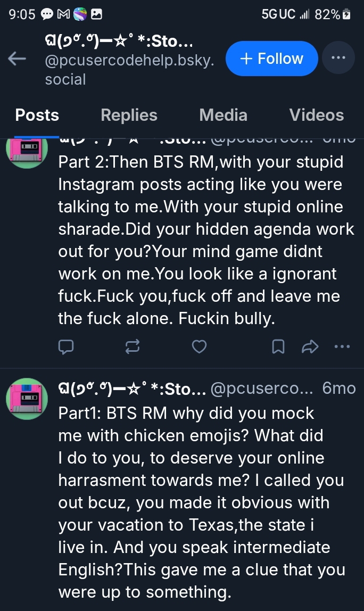Expand more options on Part 2 post
Image resolution: width=364 pixels, height=611 pixels.
[x=342, y=347]
